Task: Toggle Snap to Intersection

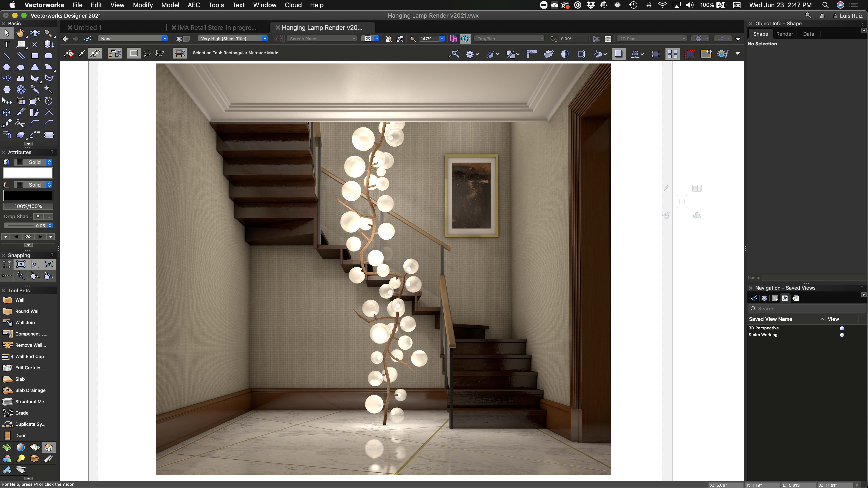Action: click(x=49, y=264)
